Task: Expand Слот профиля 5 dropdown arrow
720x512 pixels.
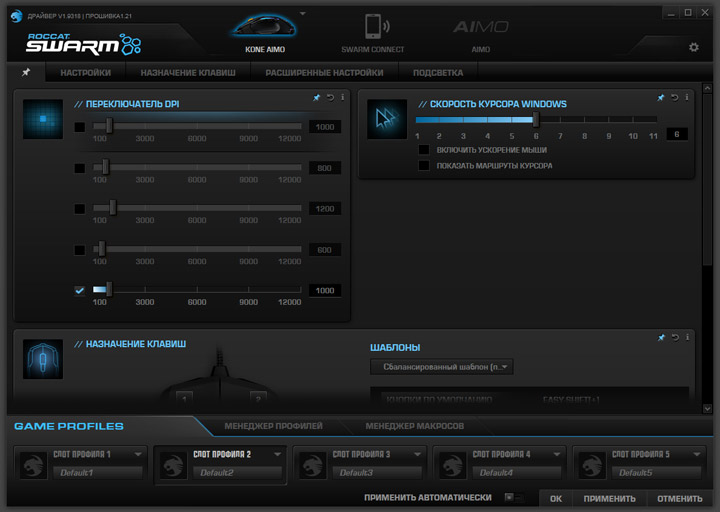Action: 697,454
